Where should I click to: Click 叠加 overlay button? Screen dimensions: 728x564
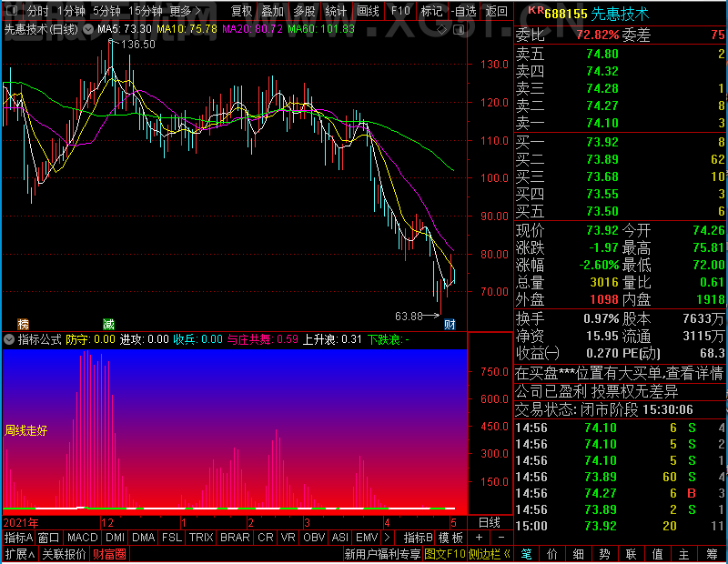pyautogui.click(x=272, y=11)
